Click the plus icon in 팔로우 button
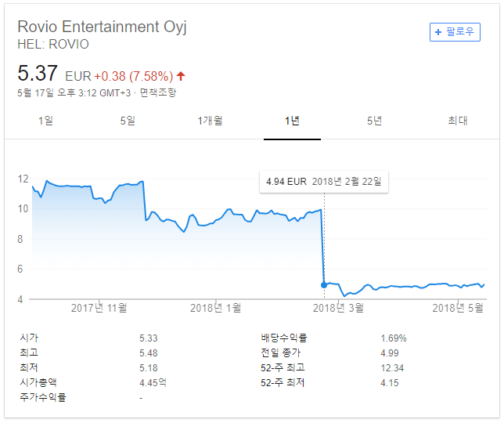Viewport: 504px width, 423px height. (x=437, y=32)
